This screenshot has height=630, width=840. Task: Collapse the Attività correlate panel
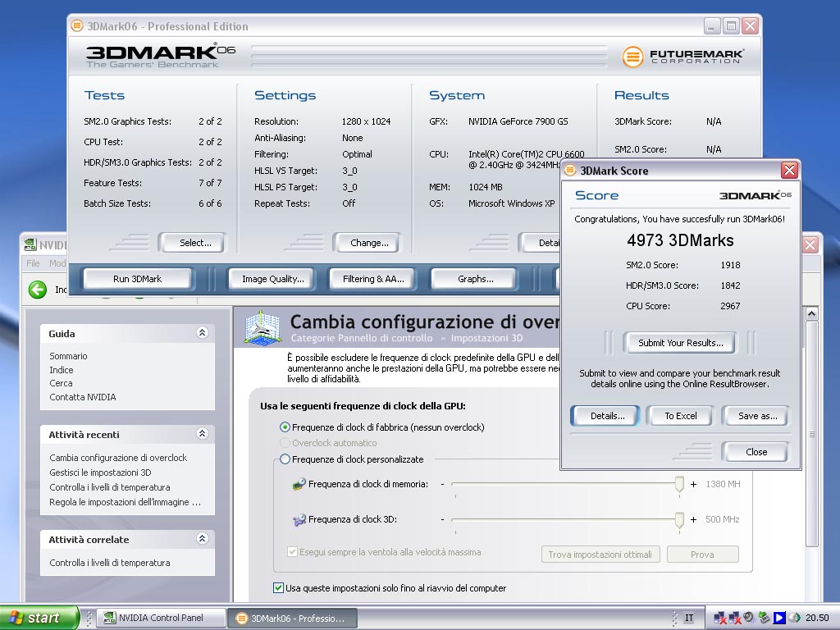pyautogui.click(x=202, y=538)
